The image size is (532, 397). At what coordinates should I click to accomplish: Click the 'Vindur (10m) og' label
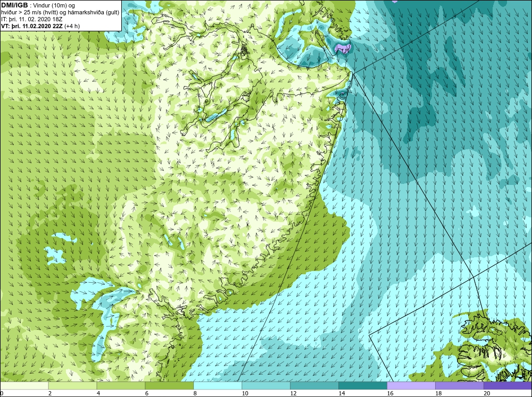pyautogui.click(x=54, y=6)
